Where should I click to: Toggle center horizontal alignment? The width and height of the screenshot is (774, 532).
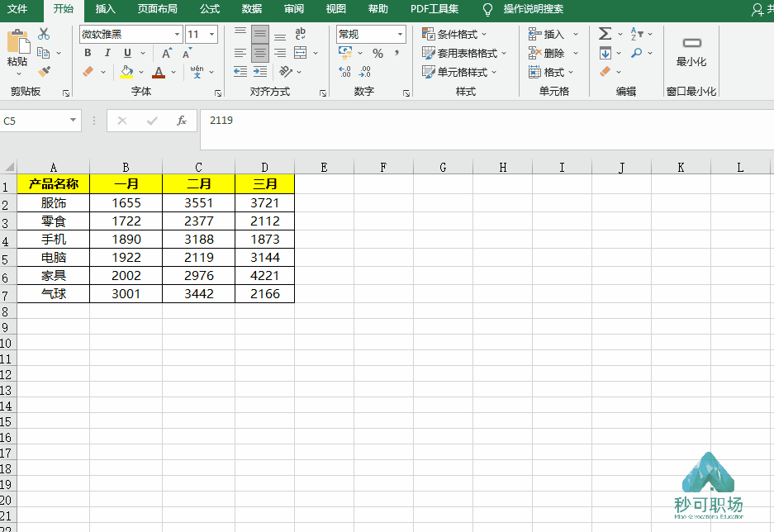coord(260,53)
